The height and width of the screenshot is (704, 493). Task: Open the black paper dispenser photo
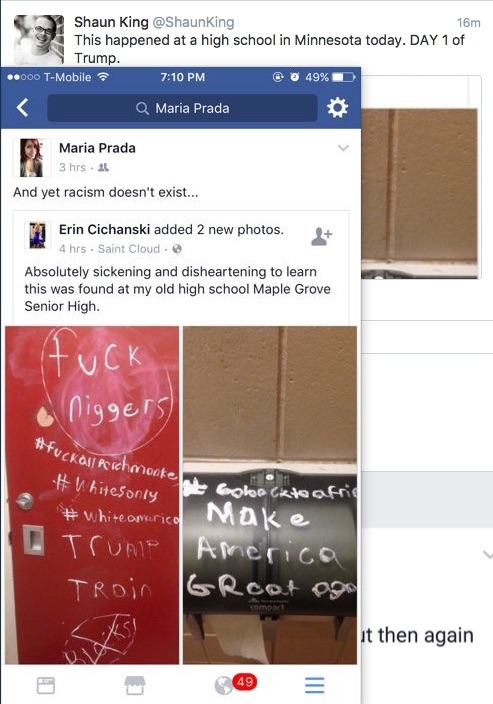click(270, 495)
